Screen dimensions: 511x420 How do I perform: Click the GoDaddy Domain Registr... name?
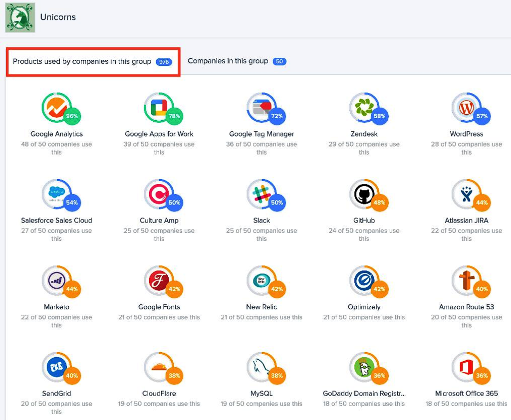(364, 394)
